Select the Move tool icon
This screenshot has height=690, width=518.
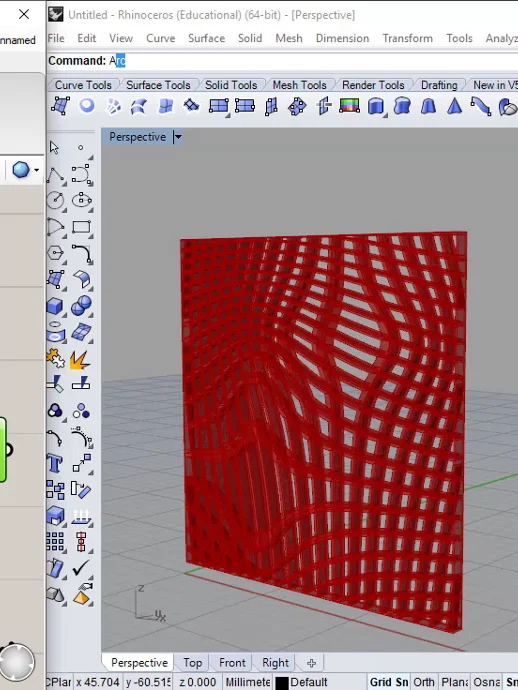pos(81,463)
